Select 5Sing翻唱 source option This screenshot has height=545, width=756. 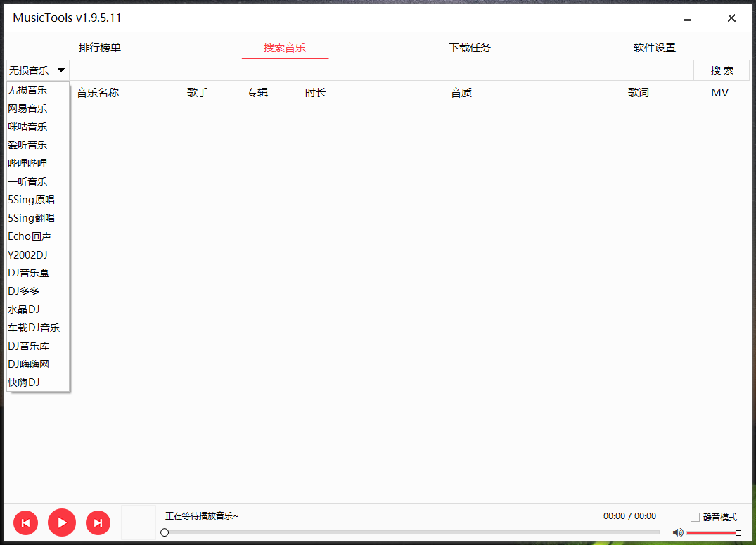[38, 218]
